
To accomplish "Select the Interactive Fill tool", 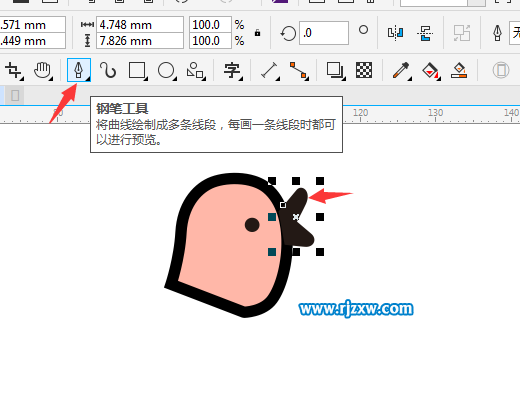I will pyautogui.click(x=431, y=70).
